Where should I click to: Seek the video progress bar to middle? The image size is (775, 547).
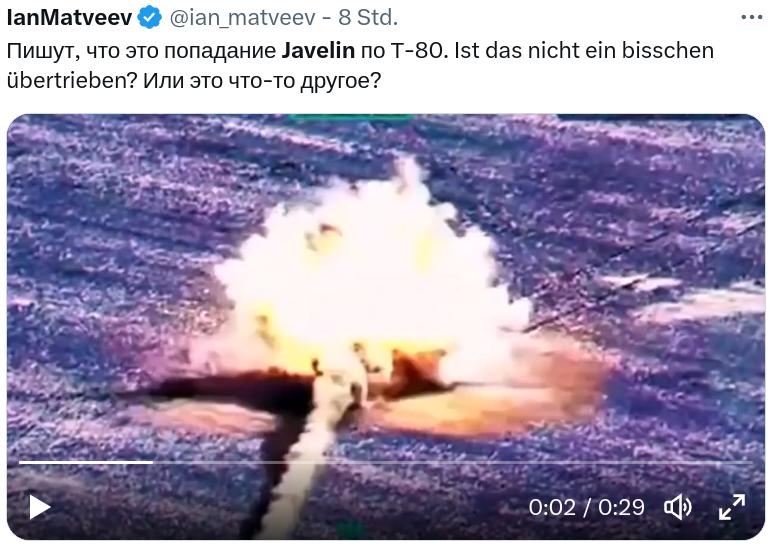(386, 463)
